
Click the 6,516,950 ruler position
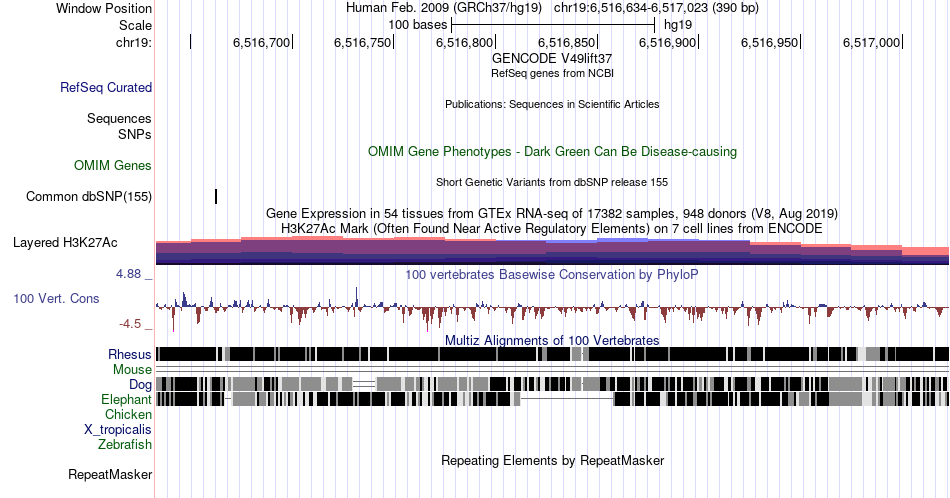point(770,42)
